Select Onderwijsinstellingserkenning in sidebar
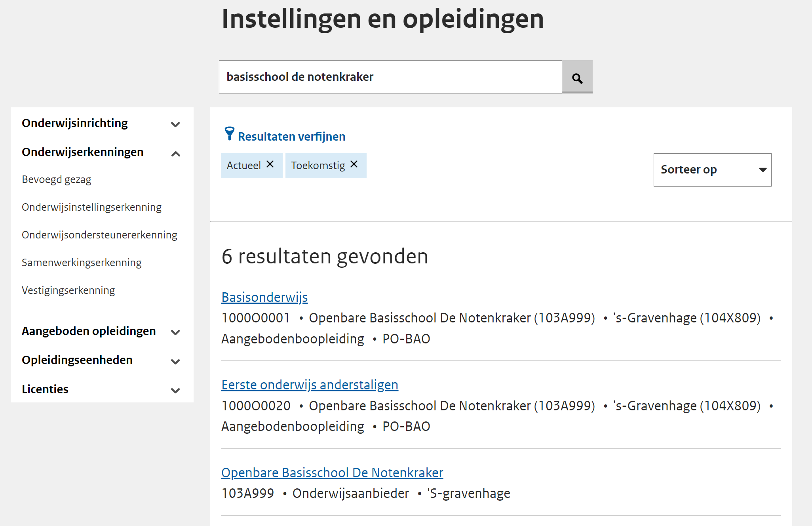 (x=92, y=207)
